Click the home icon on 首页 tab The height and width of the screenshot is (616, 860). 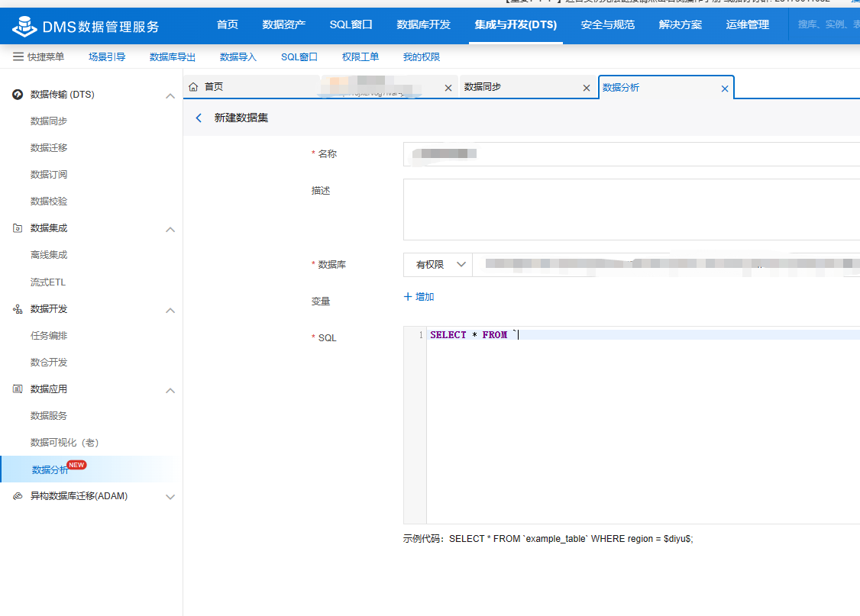(x=193, y=86)
